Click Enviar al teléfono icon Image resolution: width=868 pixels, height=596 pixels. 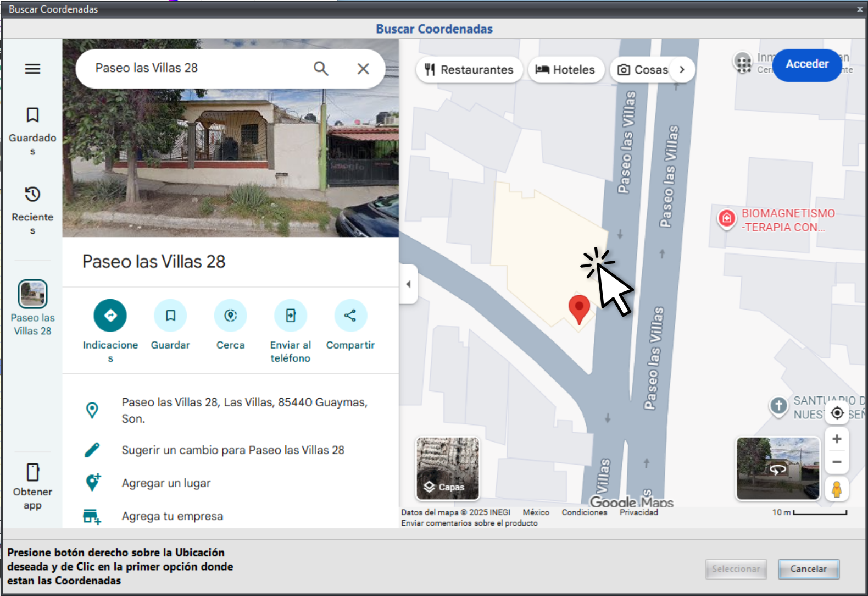[290, 316]
